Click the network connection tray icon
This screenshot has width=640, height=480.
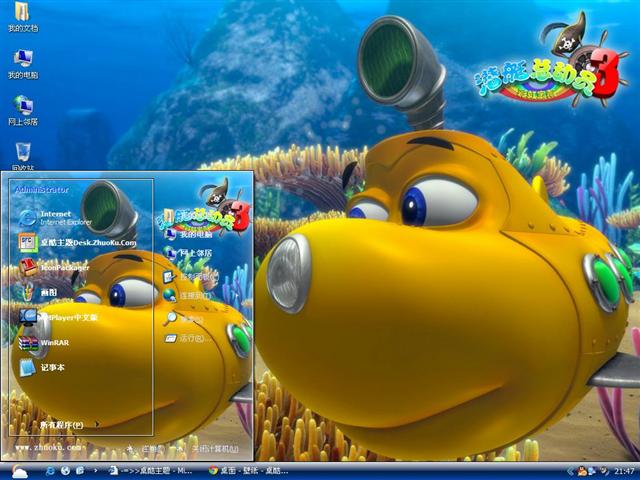click(592, 471)
